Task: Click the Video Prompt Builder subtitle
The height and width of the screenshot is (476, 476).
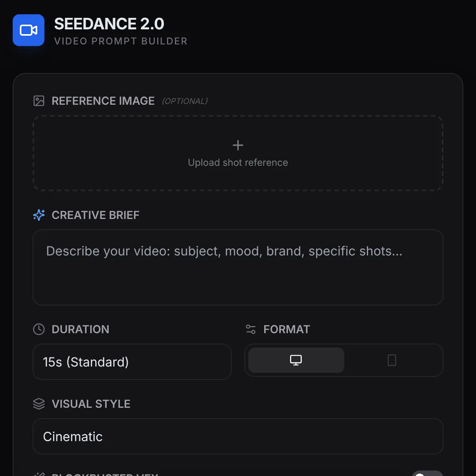Action: tap(121, 41)
